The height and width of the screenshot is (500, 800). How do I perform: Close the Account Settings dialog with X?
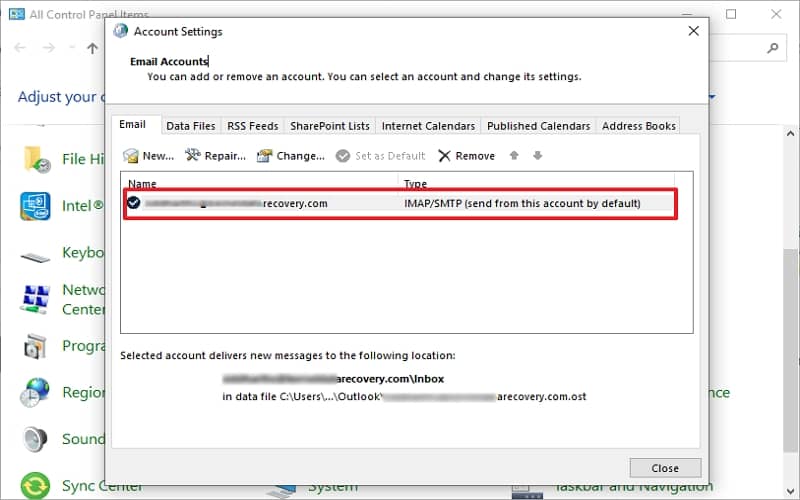pos(693,31)
